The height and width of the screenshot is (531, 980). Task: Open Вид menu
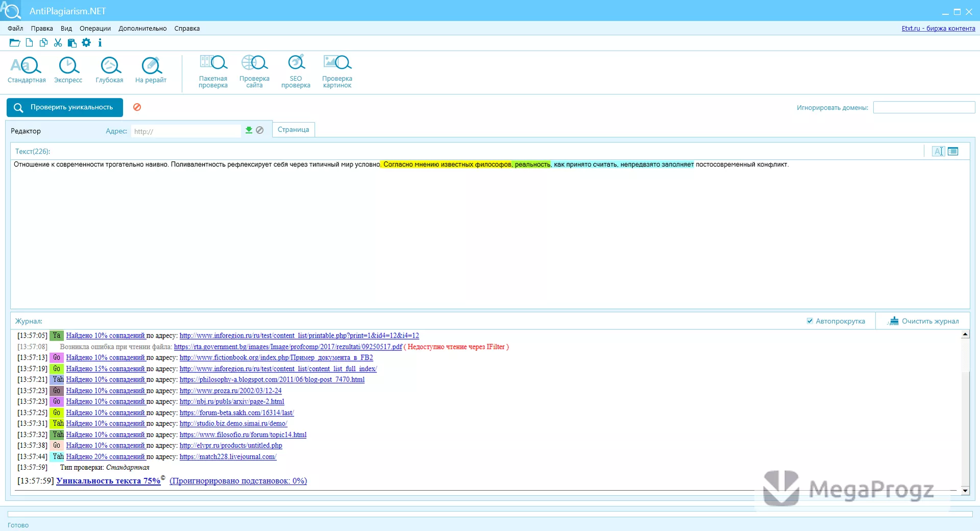click(x=66, y=29)
